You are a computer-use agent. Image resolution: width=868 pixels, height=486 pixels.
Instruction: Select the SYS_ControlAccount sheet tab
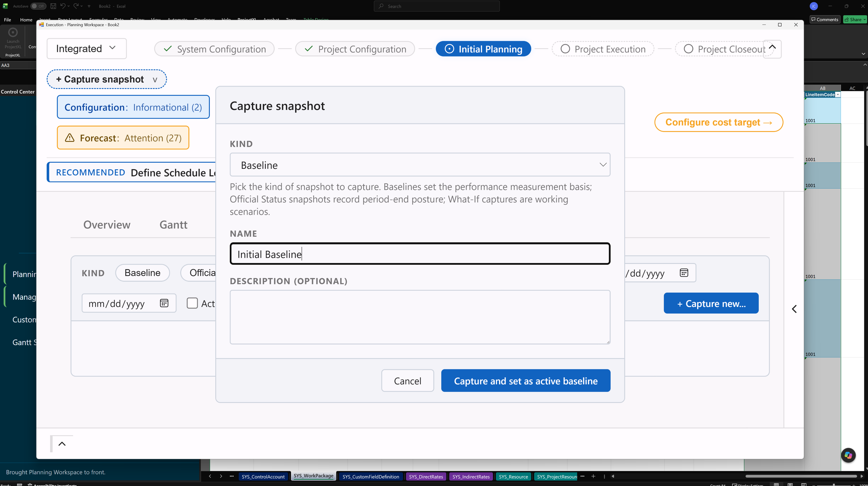[263, 477]
